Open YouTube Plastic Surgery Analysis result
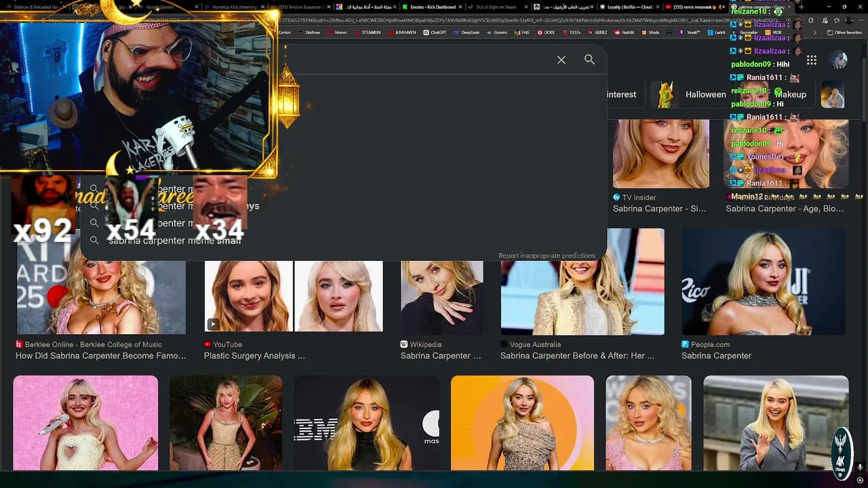Screen dimensions: 868x488 click(x=254, y=356)
